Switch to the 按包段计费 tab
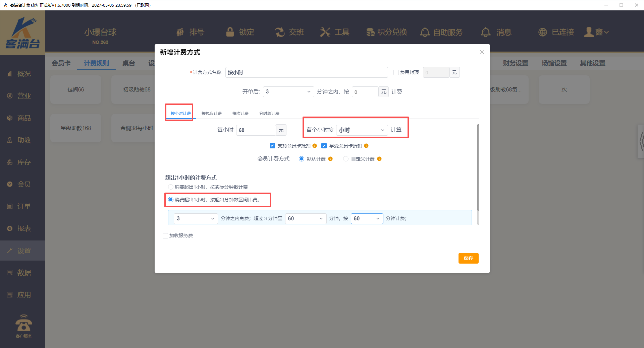 [211, 114]
